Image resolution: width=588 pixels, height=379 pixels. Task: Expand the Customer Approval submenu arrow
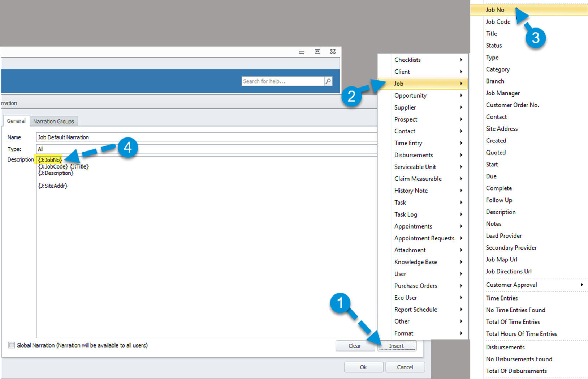pyautogui.click(x=581, y=285)
